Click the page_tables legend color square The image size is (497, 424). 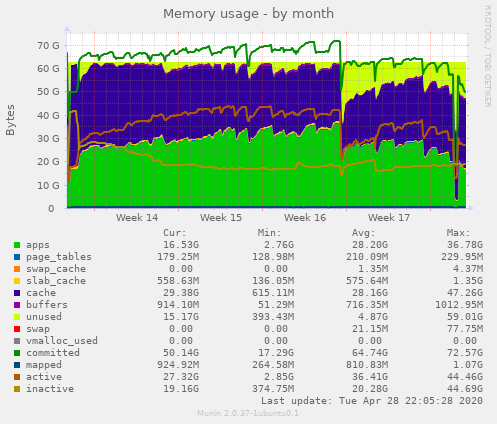pos(17,257)
